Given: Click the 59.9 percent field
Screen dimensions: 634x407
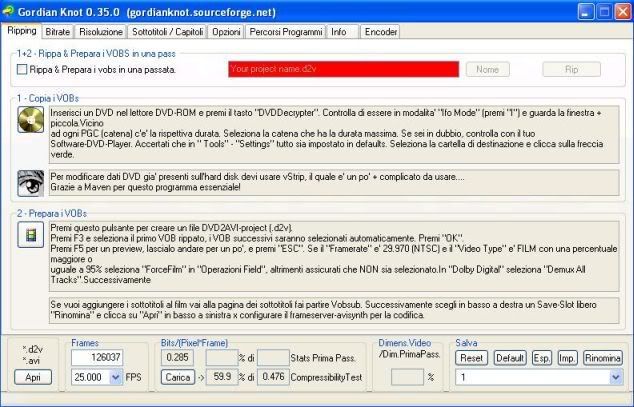Looking at the screenshot, I should coord(222,377).
